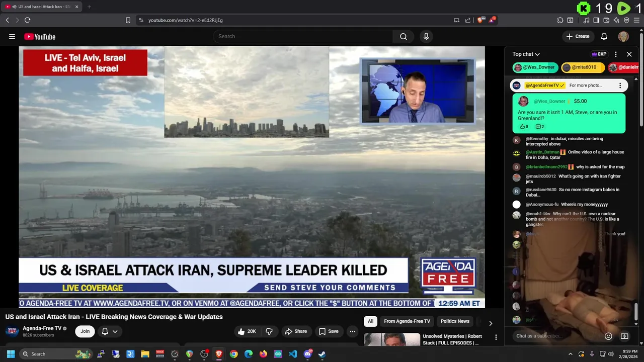Open Kick icon in top overlay

click(x=583, y=8)
